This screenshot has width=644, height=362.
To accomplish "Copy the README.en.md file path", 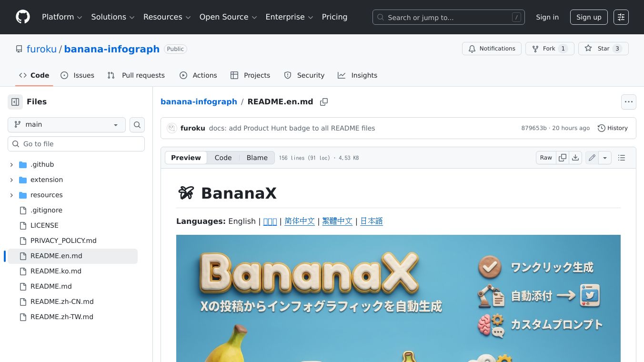I will pyautogui.click(x=324, y=101).
